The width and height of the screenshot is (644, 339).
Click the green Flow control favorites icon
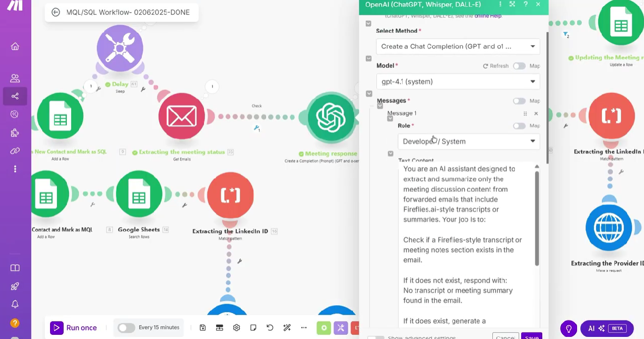point(324,328)
